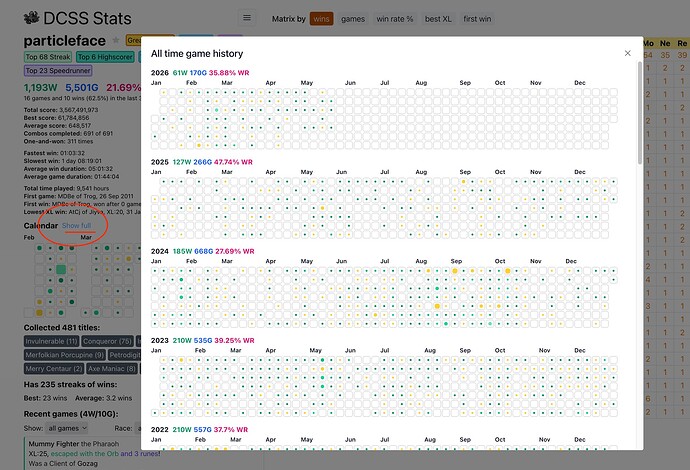The image size is (690, 470).
Task: Click the Top 23 Speedrunner badge
Action: [x=58, y=70]
